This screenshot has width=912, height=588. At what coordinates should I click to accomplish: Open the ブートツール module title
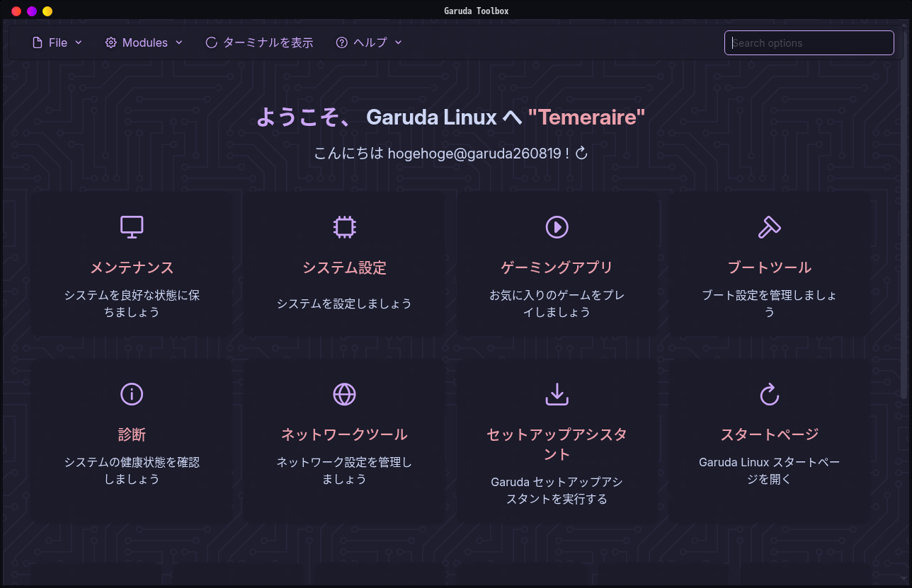pyautogui.click(x=769, y=267)
